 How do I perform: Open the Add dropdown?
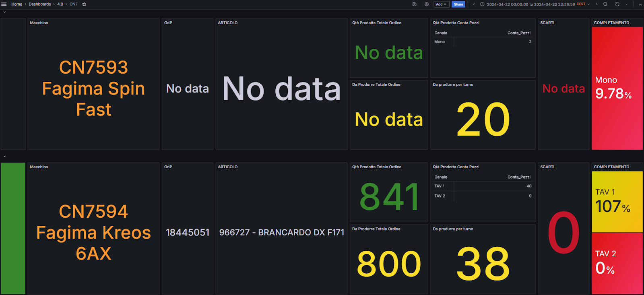[442, 4]
